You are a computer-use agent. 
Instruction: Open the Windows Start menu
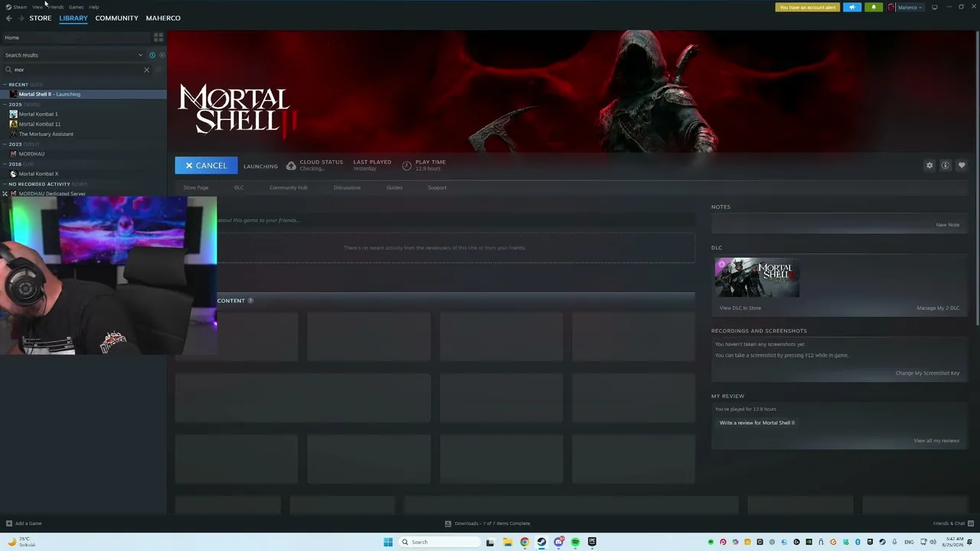[x=388, y=542]
